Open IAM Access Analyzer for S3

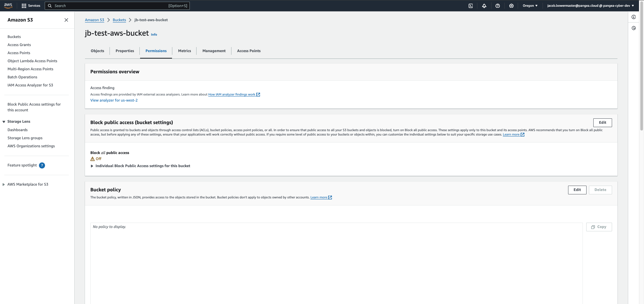30,85
